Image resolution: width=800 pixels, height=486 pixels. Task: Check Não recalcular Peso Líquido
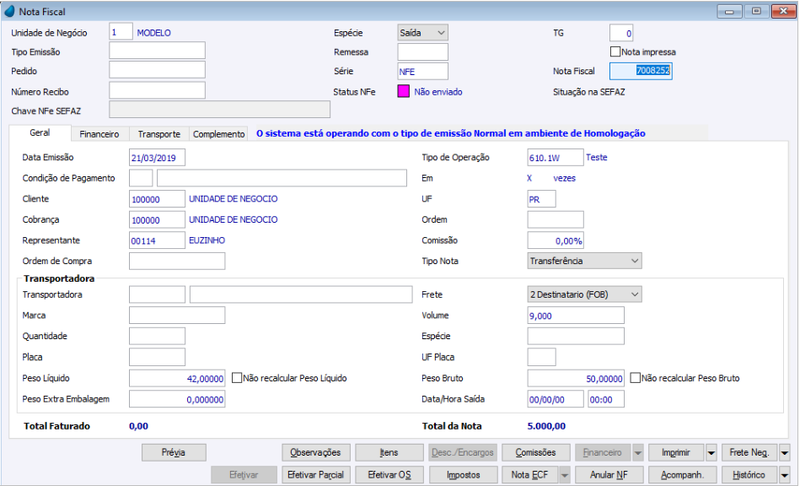pos(237,378)
